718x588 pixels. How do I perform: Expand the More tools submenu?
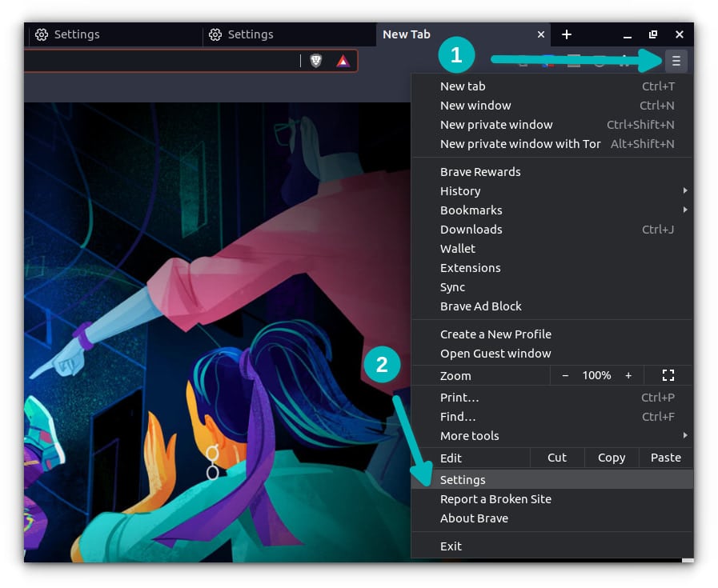(x=469, y=435)
